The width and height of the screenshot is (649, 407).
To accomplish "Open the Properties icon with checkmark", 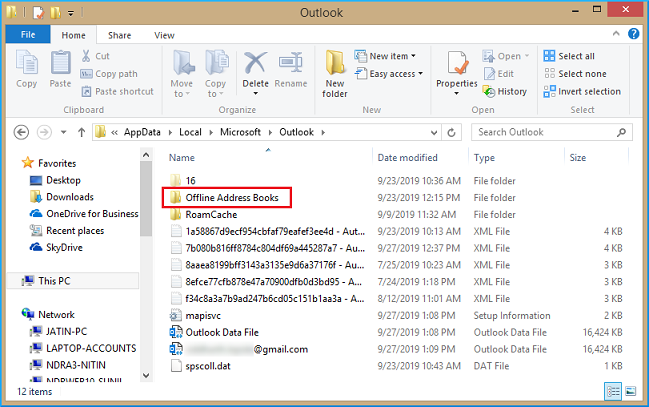I will tap(457, 64).
